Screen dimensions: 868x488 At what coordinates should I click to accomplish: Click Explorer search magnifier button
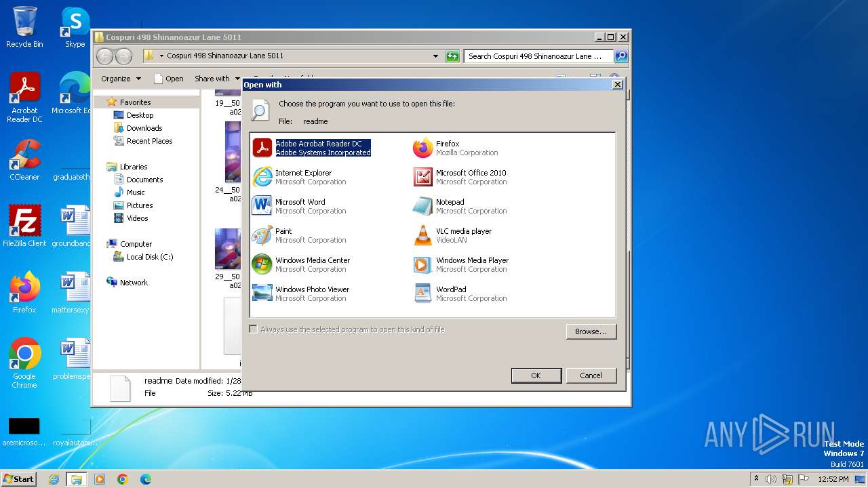[x=621, y=56]
